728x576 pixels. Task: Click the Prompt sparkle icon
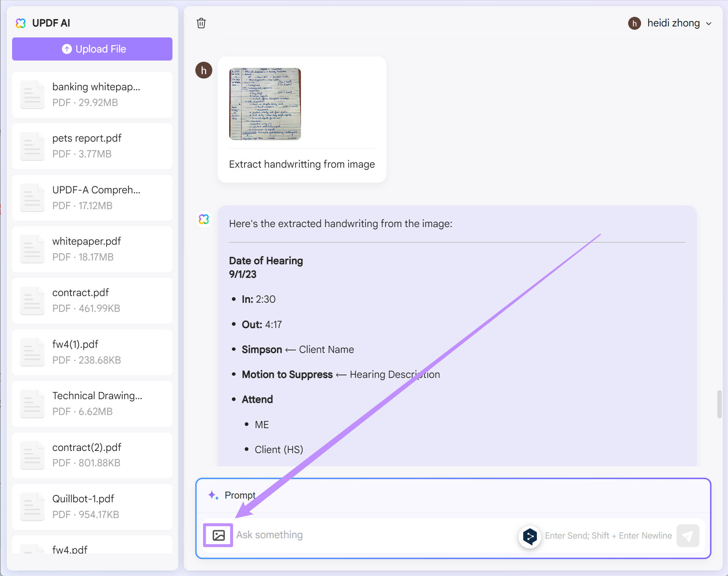[213, 495]
